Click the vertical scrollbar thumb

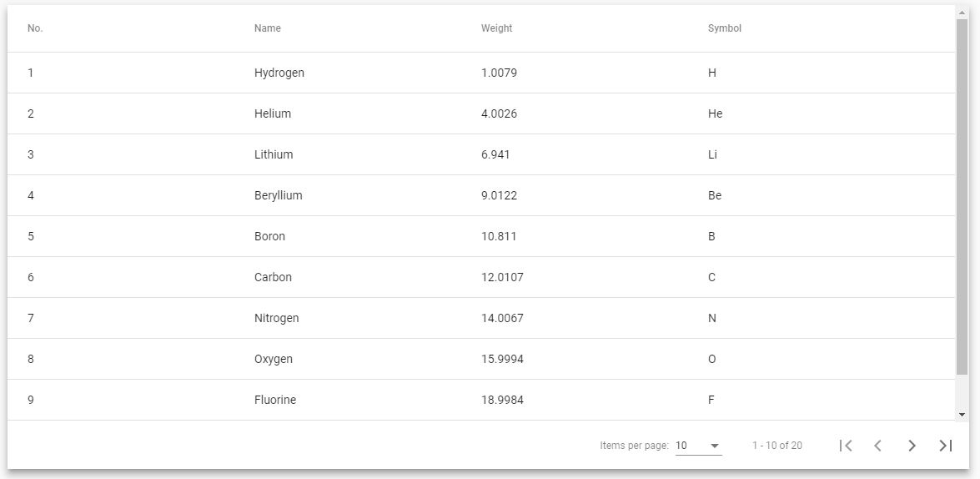click(x=962, y=197)
